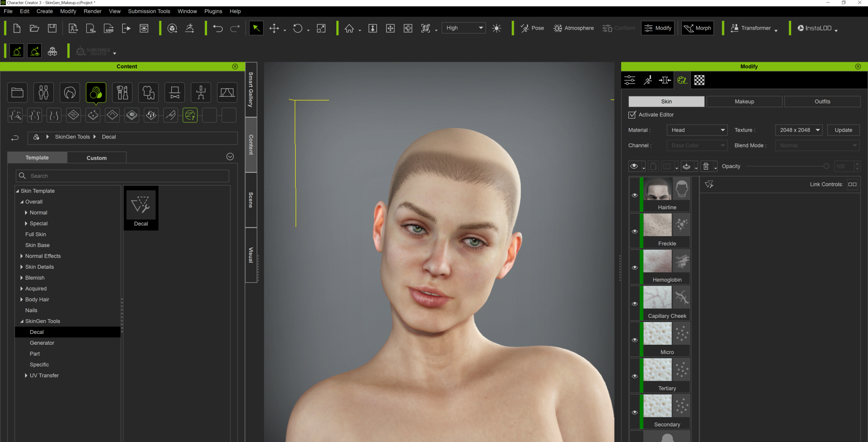Image resolution: width=868 pixels, height=442 pixels.
Task: Select the Head content category icon
Action: [70, 92]
